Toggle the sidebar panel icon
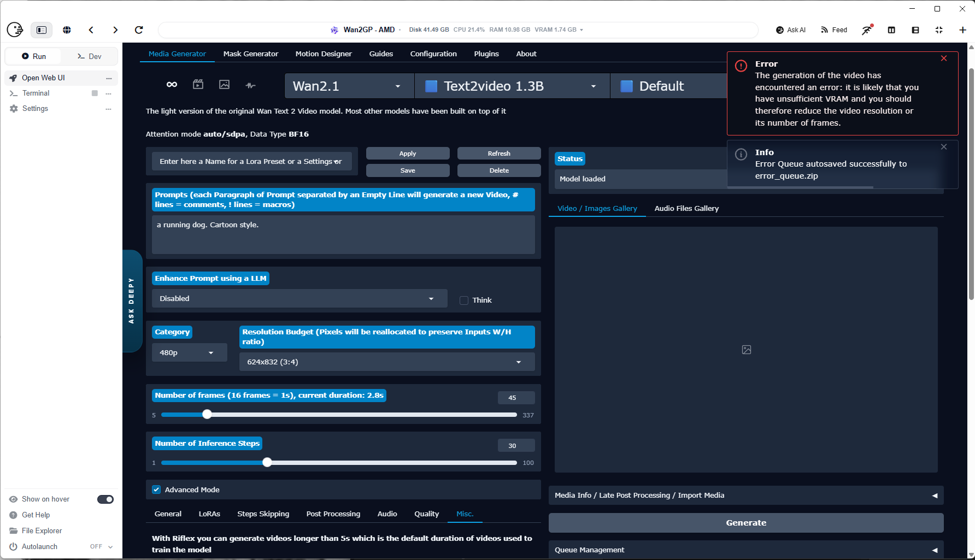 (42, 30)
